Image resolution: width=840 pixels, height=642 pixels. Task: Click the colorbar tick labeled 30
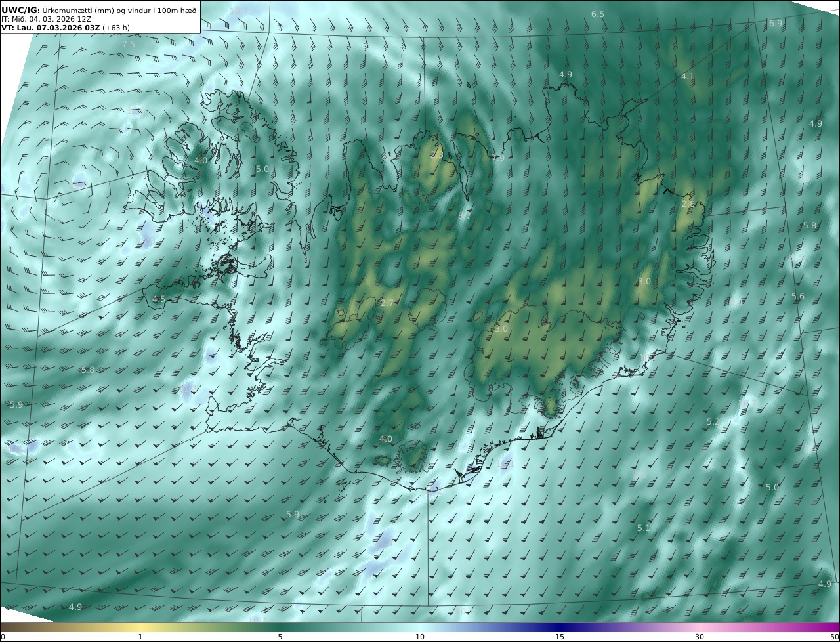click(x=700, y=637)
